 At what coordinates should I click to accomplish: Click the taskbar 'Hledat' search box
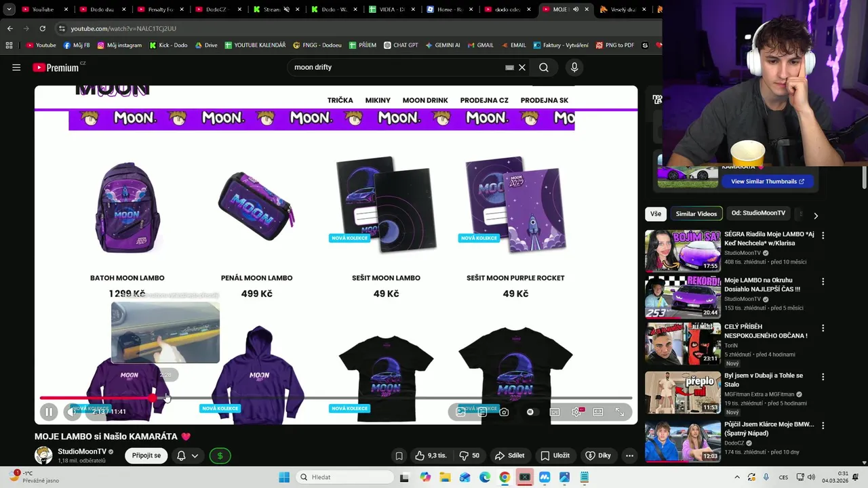344,477
